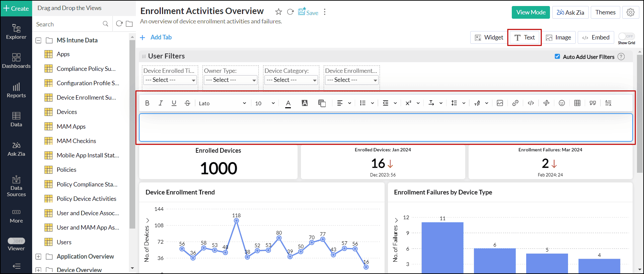
Task: Open dashboard settings gear
Action: point(631,12)
